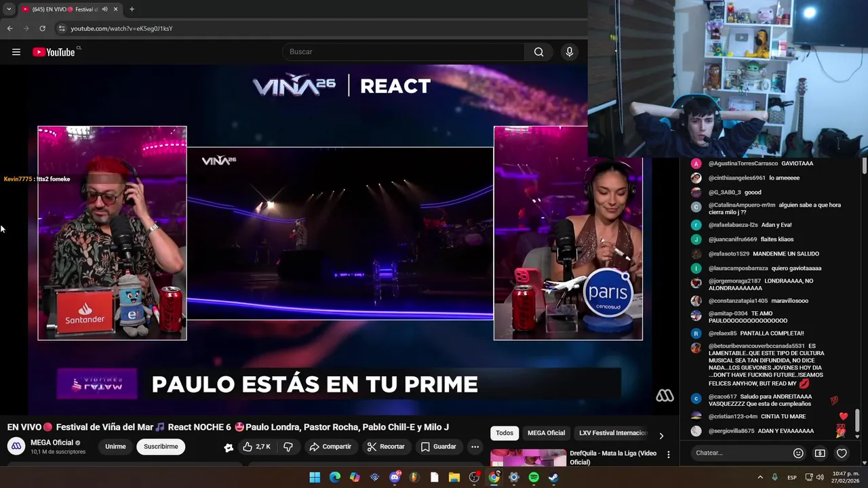Image resolution: width=868 pixels, height=488 pixels.
Task: Click the Recortar clip button
Action: [x=386, y=447]
